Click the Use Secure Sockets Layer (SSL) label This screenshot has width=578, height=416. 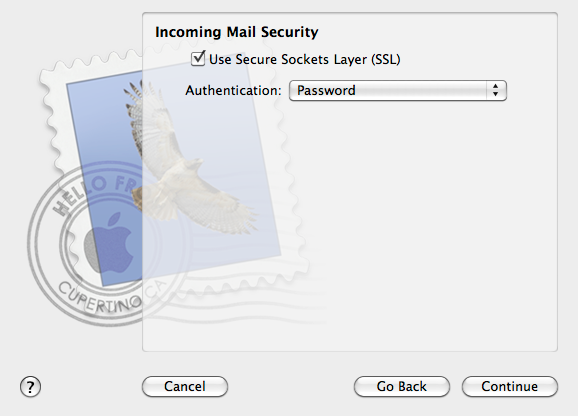point(304,59)
